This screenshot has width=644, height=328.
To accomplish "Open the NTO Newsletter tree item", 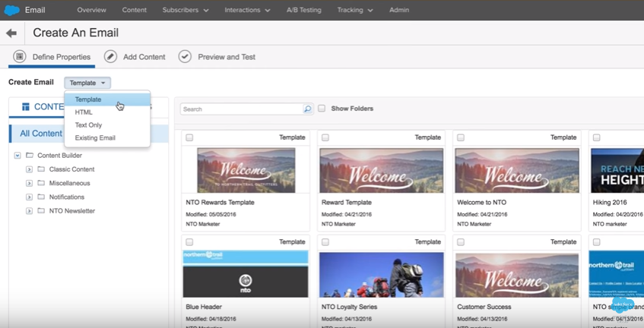I will click(72, 211).
